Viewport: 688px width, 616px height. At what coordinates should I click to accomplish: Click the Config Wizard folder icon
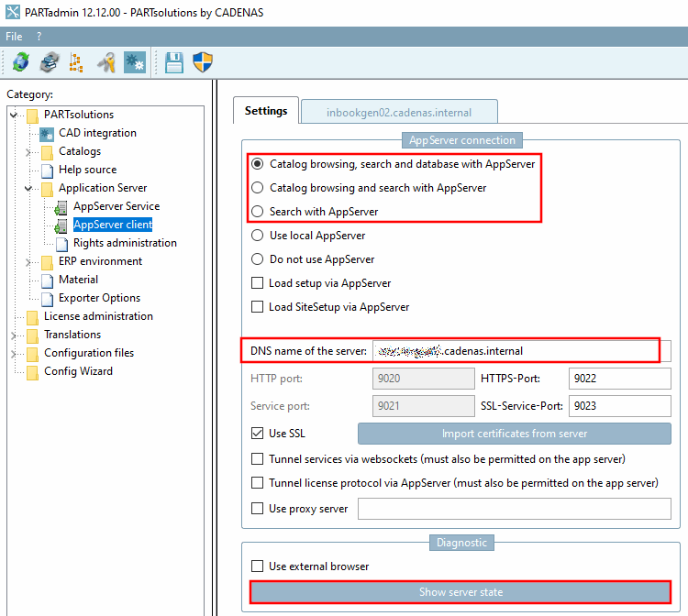[32, 373]
